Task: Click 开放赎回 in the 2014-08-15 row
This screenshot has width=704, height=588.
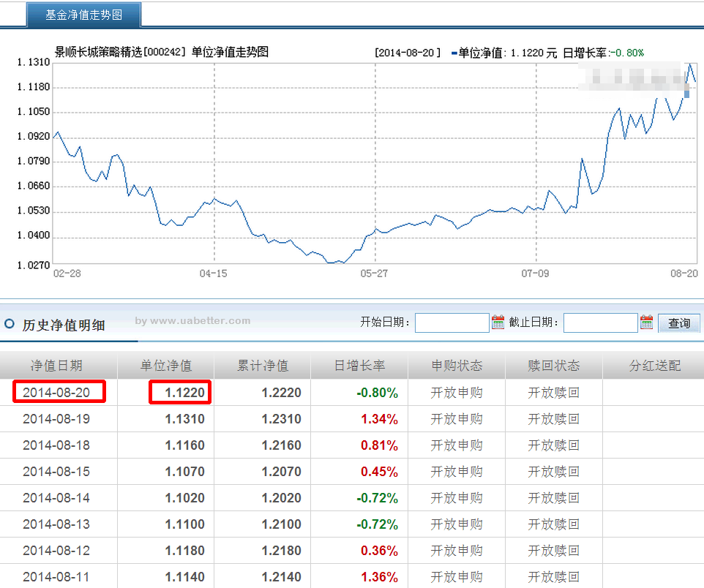Action: tap(554, 472)
